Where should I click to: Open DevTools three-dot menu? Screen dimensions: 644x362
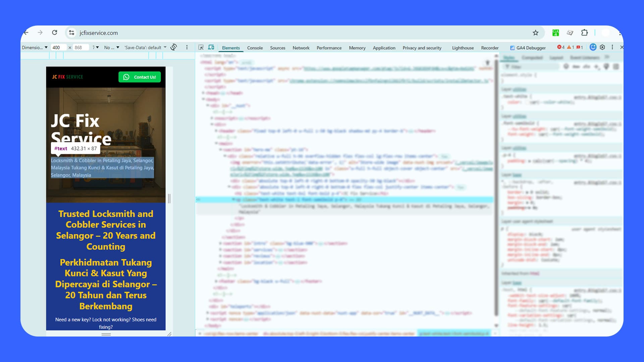tap(613, 47)
